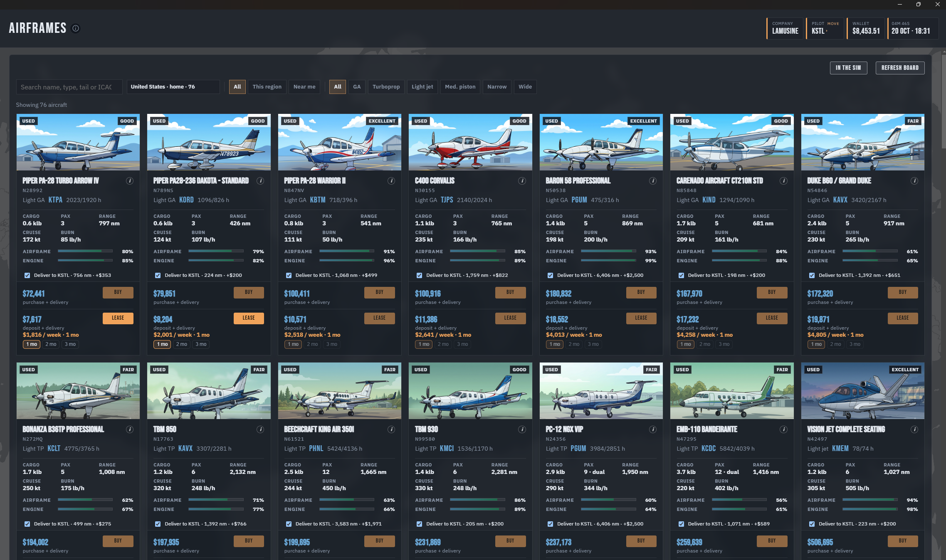Filter aircraft by Near me
Image resolution: width=946 pixels, height=560 pixels.
pos(304,87)
